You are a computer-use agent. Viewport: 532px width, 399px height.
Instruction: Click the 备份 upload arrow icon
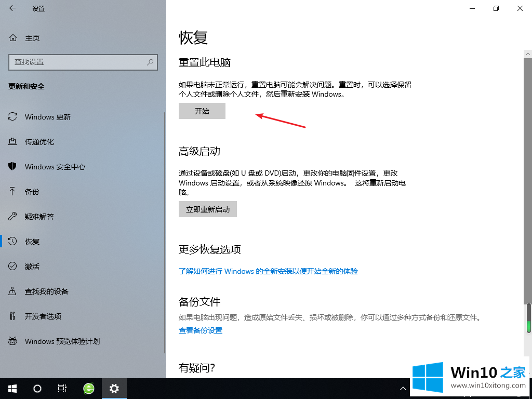coord(12,191)
